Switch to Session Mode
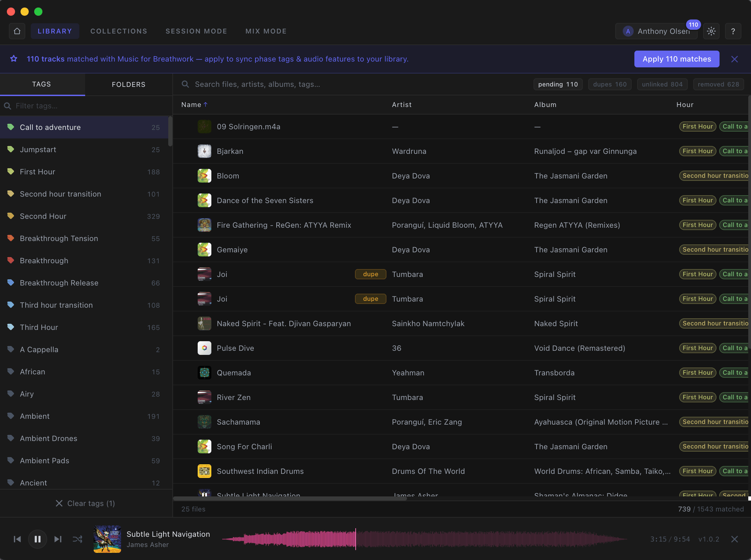 [196, 31]
